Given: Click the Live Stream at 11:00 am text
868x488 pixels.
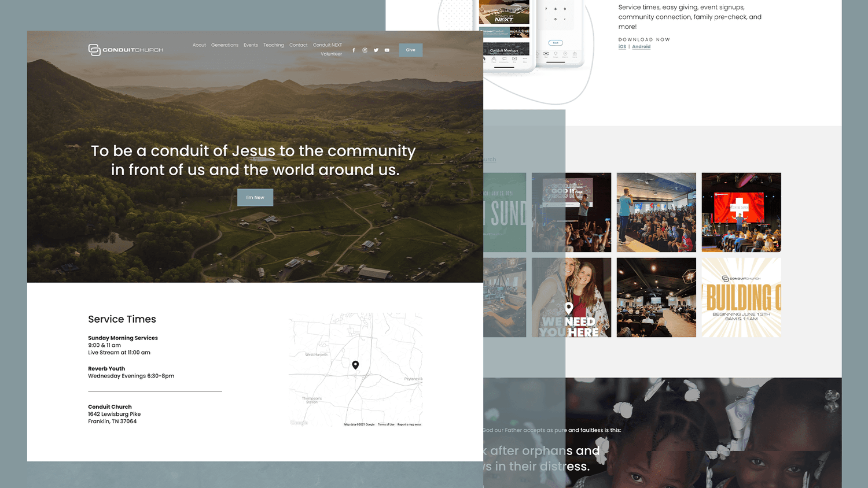Looking at the screenshot, I should point(119,352).
